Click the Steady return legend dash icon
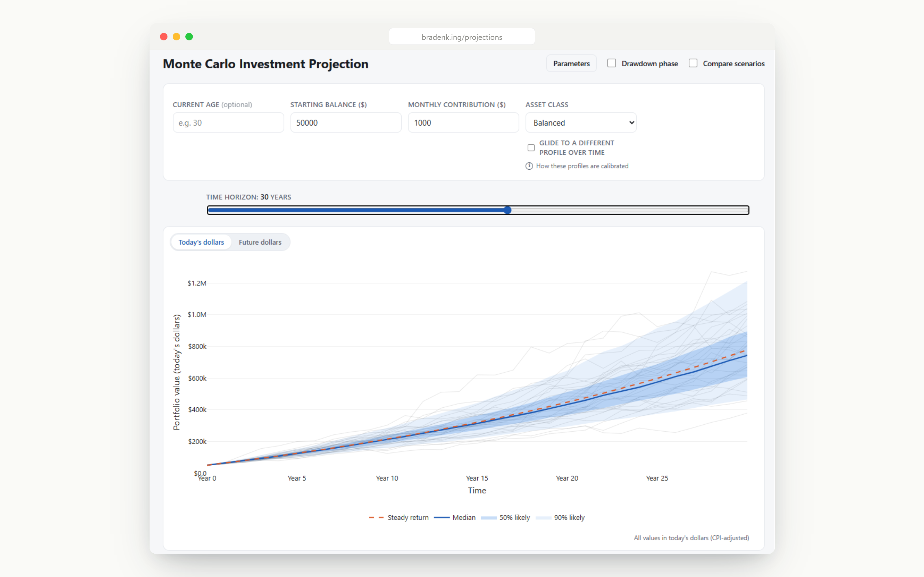This screenshot has height=577, width=924. point(377,518)
